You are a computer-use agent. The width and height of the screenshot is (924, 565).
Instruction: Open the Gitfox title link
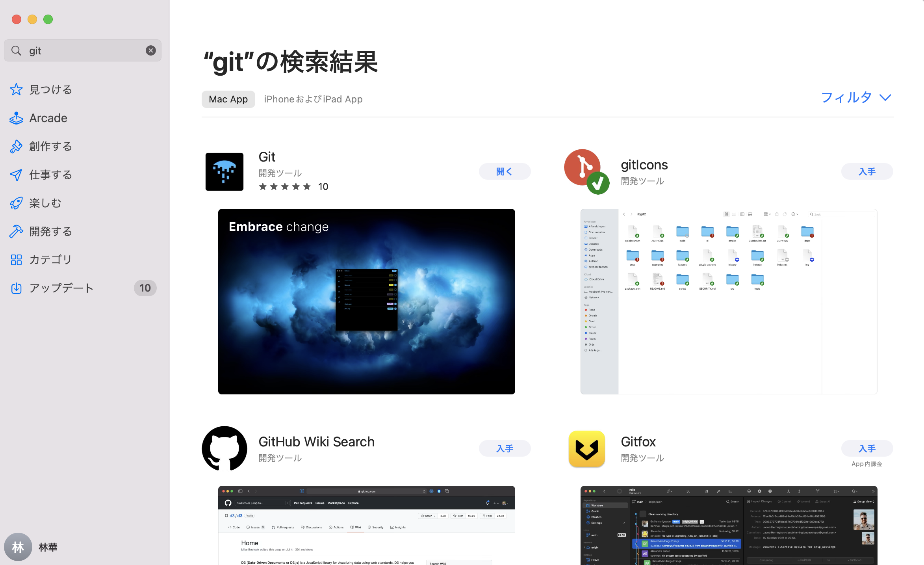(638, 442)
